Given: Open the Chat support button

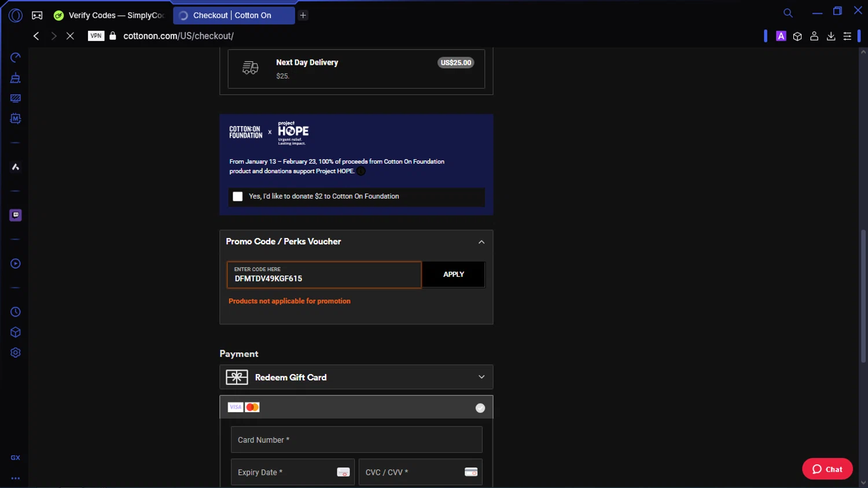Looking at the screenshot, I should pos(827,469).
